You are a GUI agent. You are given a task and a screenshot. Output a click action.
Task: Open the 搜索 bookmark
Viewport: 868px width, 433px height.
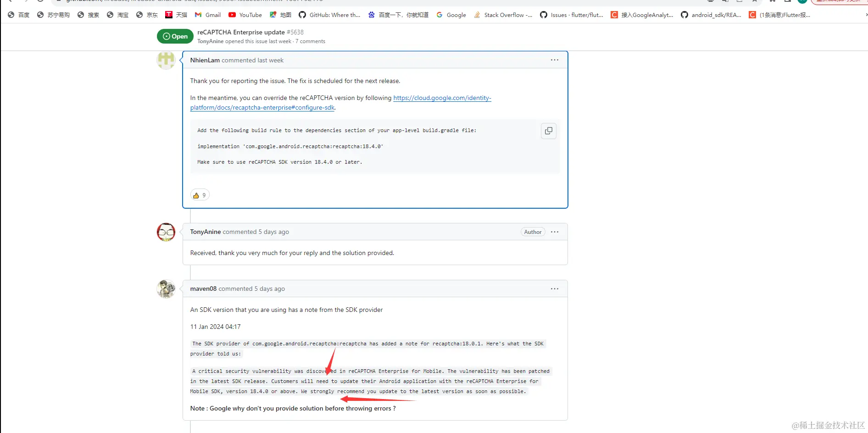89,15
